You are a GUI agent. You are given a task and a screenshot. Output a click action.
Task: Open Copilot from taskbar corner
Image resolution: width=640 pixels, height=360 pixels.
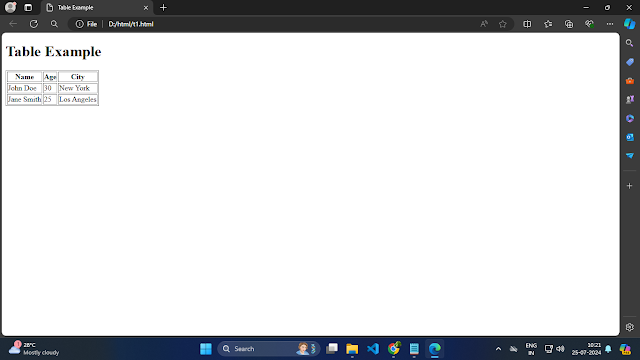pyautogui.click(x=625, y=349)
